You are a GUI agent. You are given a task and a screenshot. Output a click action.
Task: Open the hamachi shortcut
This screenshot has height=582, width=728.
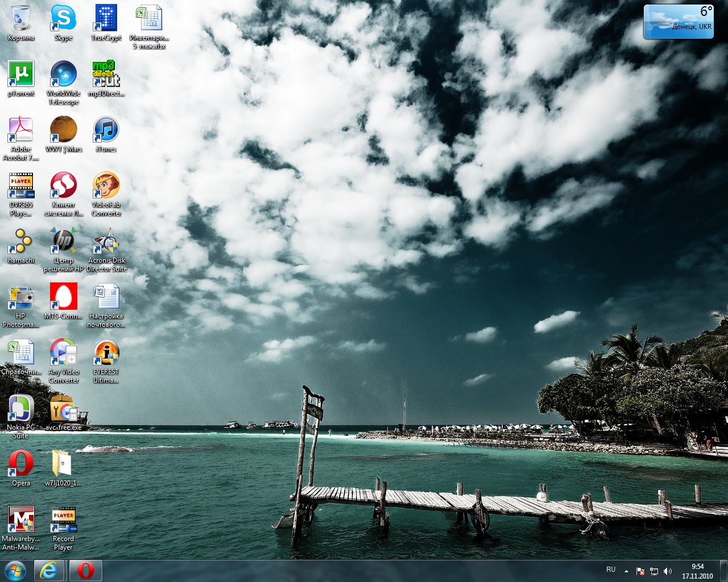point(21,246)
